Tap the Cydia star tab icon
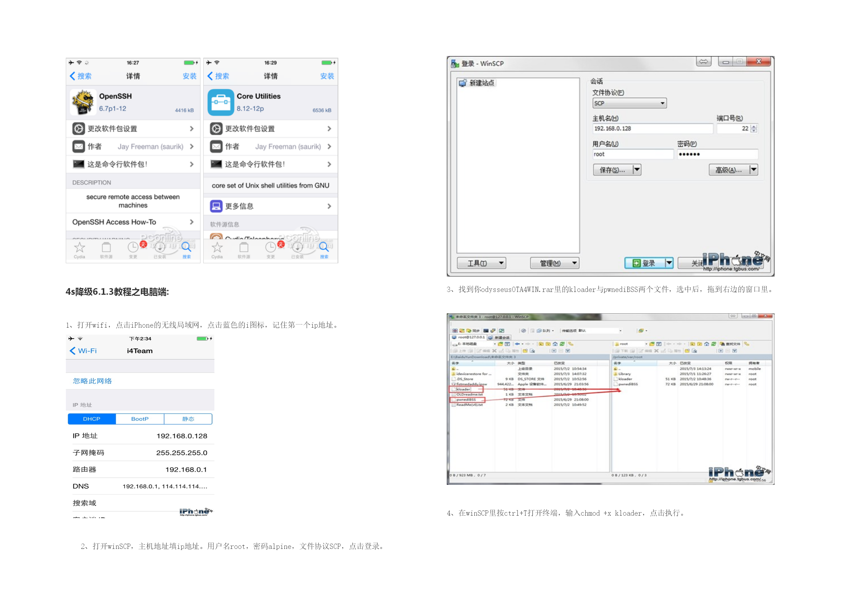 (79, 248)
